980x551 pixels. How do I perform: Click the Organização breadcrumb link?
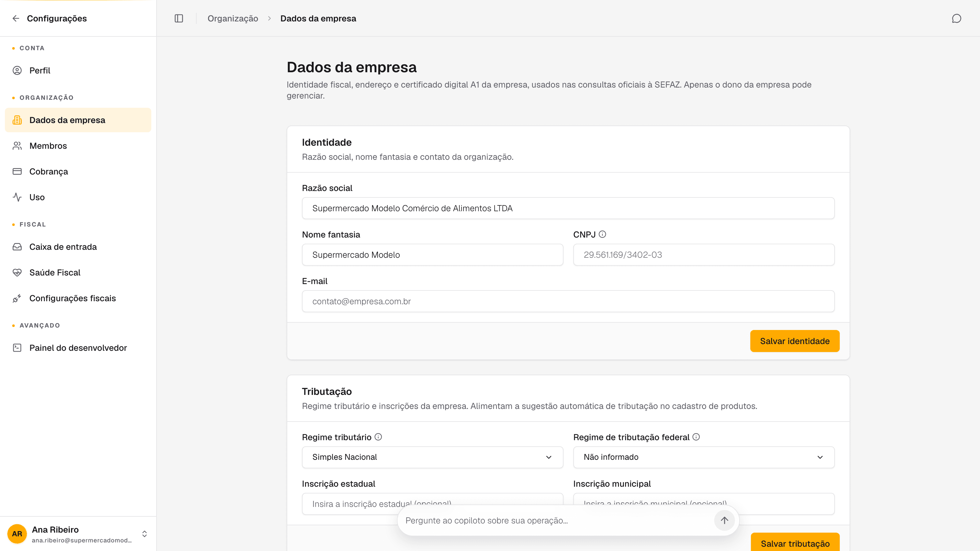(233, 18)
